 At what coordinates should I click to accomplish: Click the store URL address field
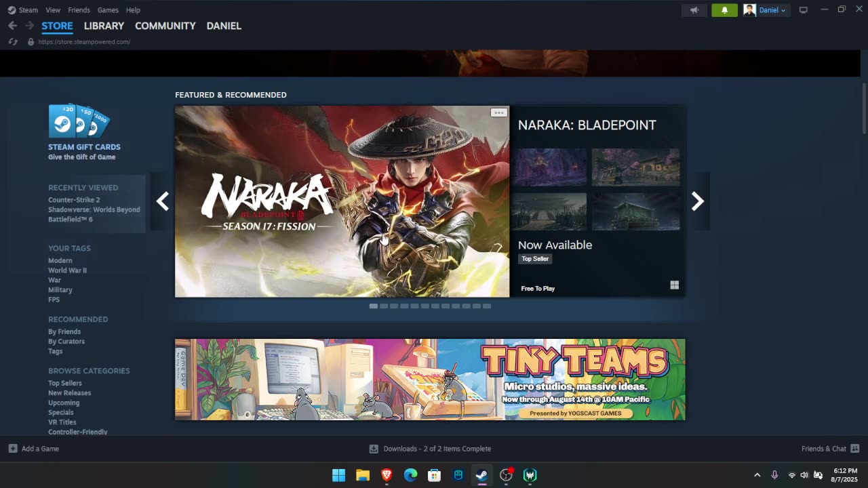[84, 42]
